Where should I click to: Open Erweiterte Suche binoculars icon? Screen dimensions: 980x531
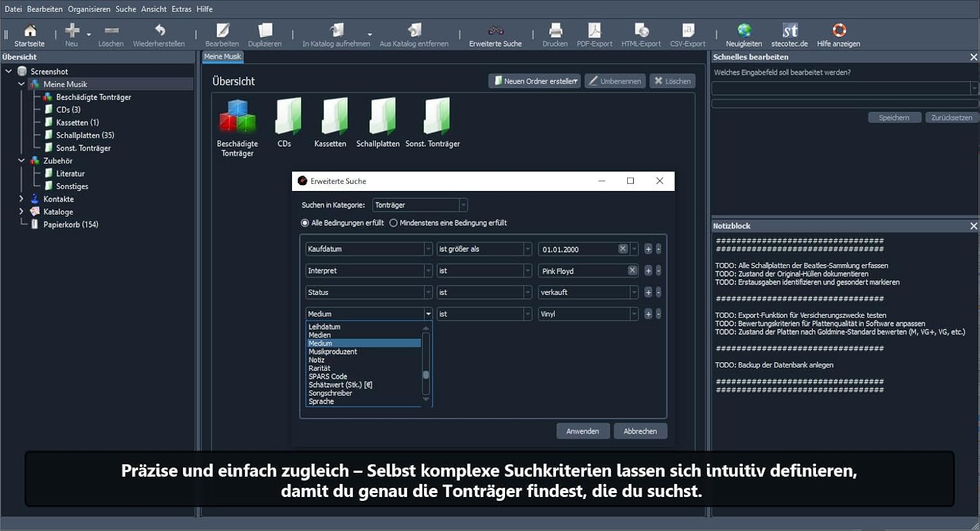coord(495,31)
